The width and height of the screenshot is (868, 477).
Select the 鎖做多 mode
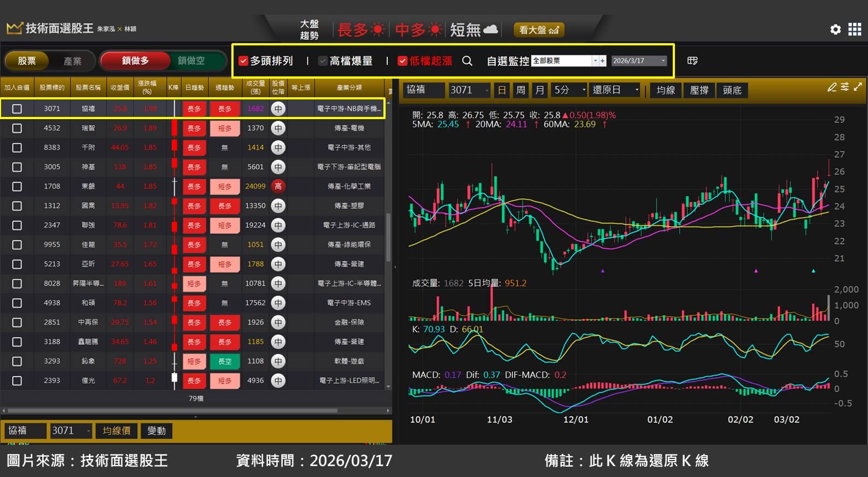135,61
